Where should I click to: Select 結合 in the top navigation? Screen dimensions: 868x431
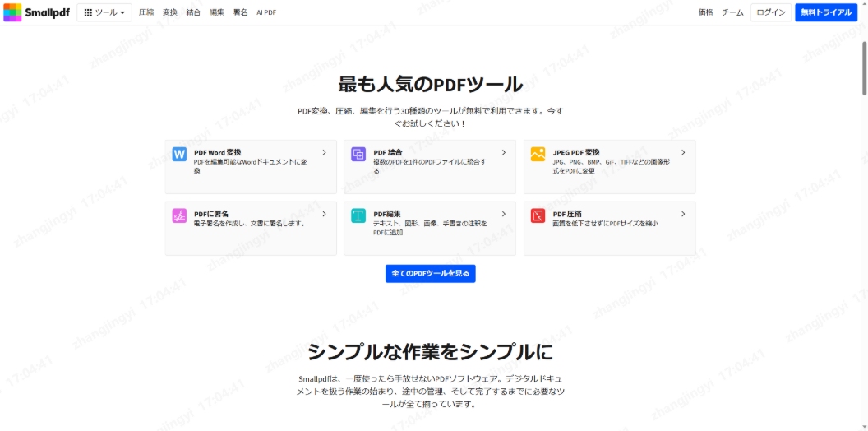(193, 12)
